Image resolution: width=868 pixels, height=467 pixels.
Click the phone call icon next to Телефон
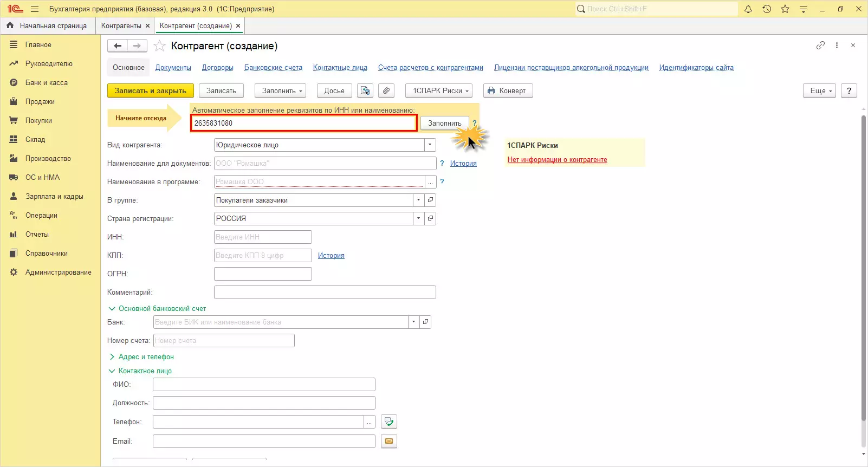click(388, 421)
